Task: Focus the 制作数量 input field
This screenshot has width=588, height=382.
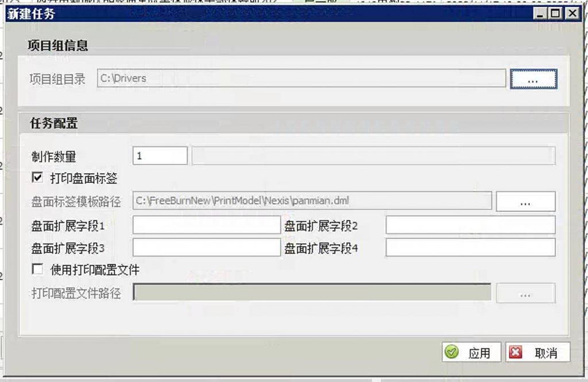Action: click(160, 156)
